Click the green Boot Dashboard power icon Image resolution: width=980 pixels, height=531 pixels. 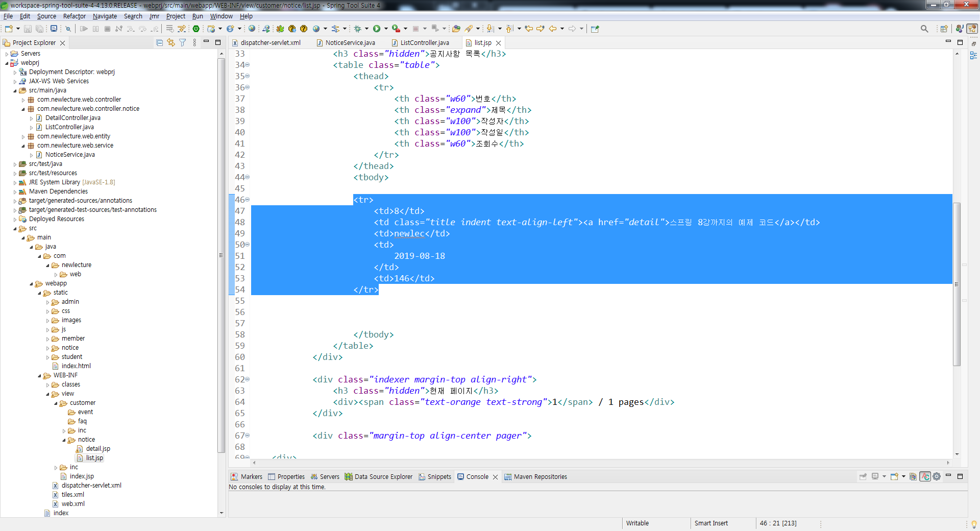pyautogui.click(x=196, y=29)
